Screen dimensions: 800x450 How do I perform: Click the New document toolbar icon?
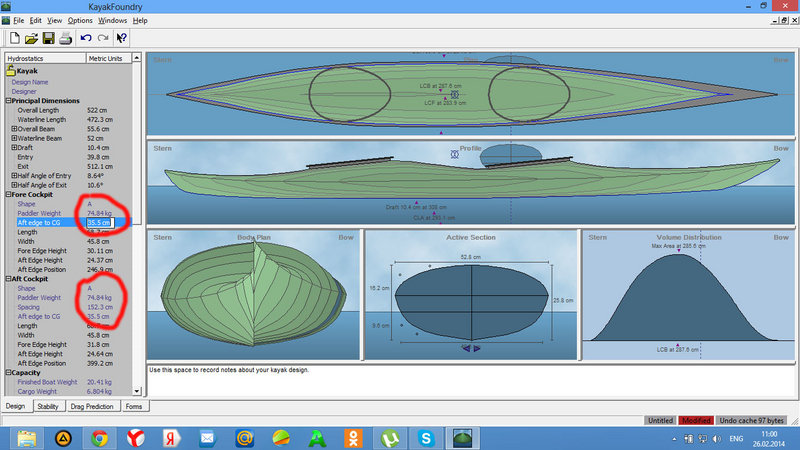15,38
